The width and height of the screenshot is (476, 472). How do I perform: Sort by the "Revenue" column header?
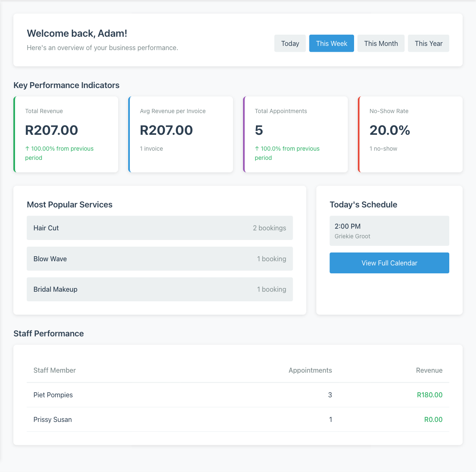point(429,370)
